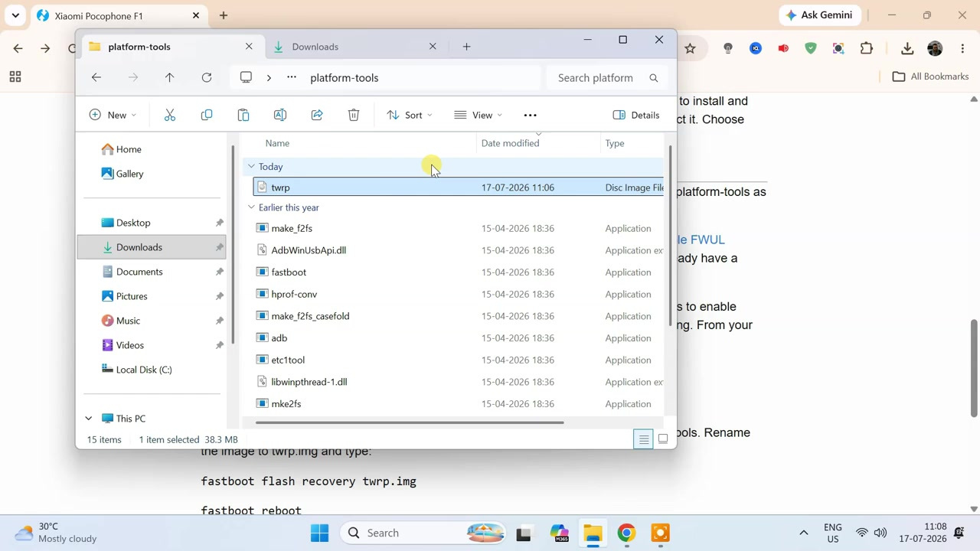Open All Bookmarks folder
The image size is (980, 551).
931,77
